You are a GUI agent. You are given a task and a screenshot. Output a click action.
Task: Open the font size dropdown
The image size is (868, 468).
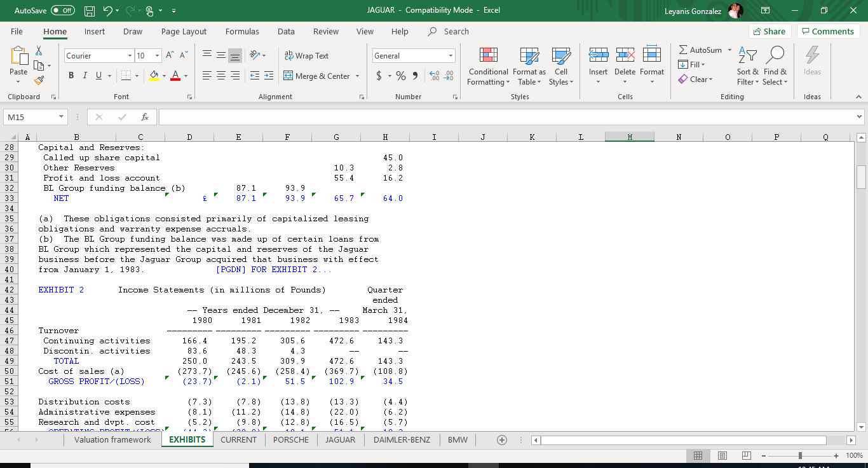coord(157,56)
